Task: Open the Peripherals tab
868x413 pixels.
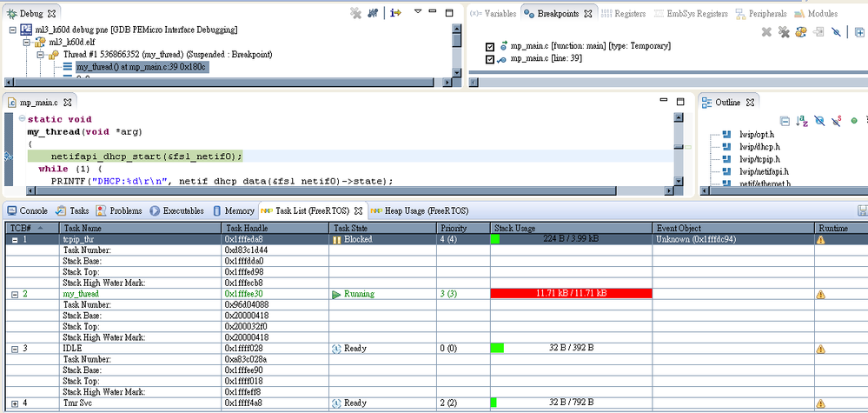Action: tap(761, 13)
